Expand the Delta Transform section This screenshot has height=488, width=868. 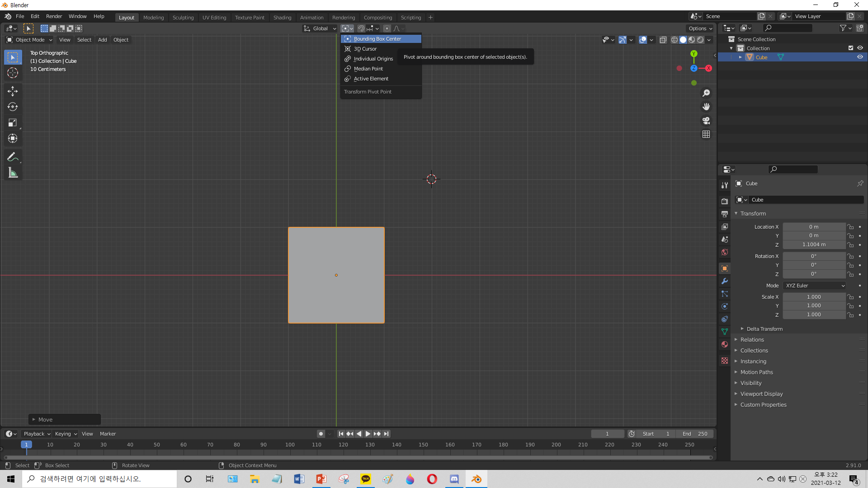pyautogui.click(x=764, y=329)
